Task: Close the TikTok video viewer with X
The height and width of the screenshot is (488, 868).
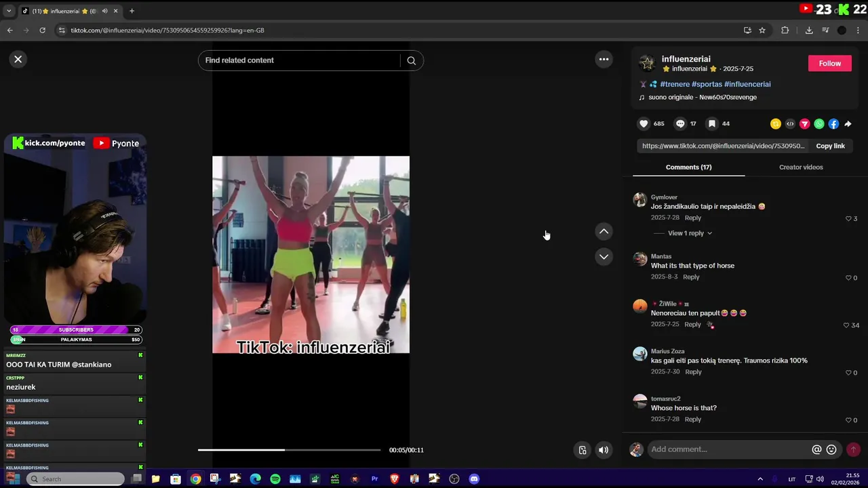Action: 18,59
